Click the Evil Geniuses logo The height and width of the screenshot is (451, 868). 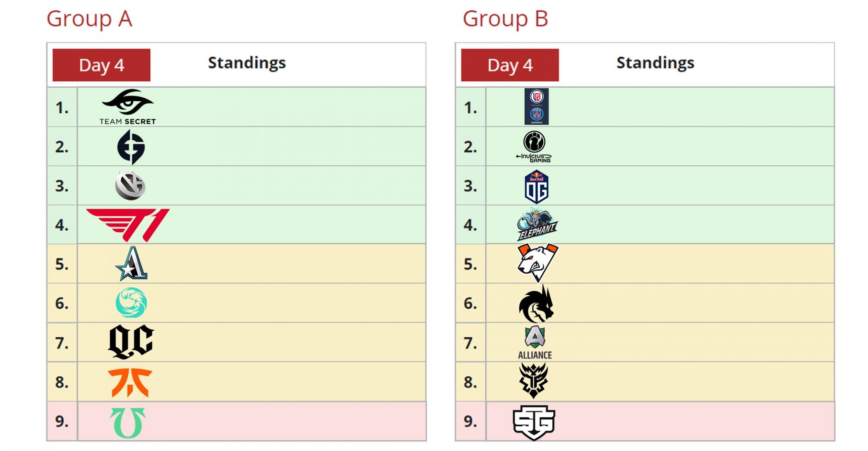pos(131,148)
